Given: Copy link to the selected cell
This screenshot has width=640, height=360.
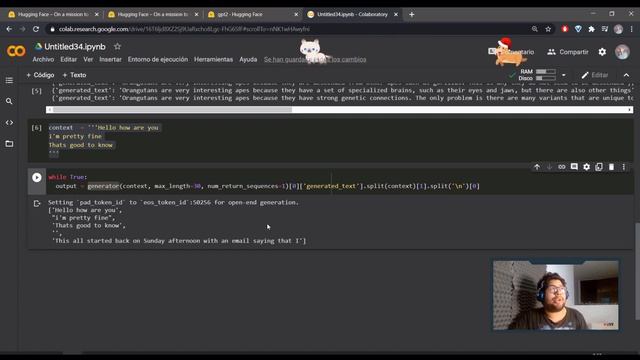Looking at the screenshot, I should [562, 167].
